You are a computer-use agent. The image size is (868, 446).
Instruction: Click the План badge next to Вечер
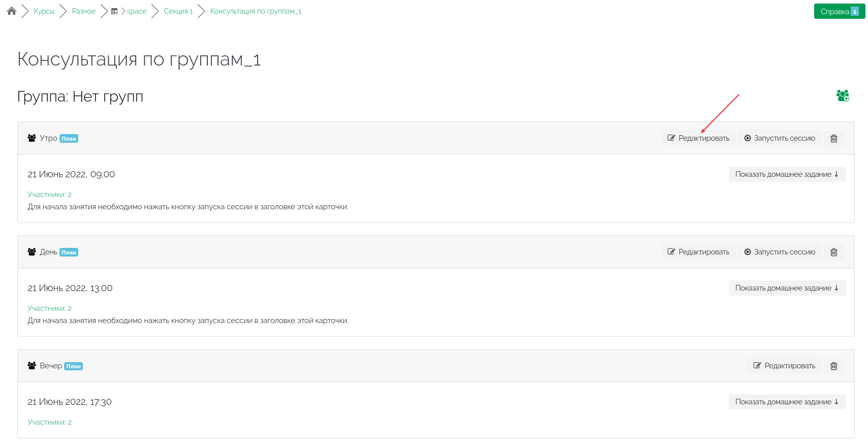pos(74,366)
